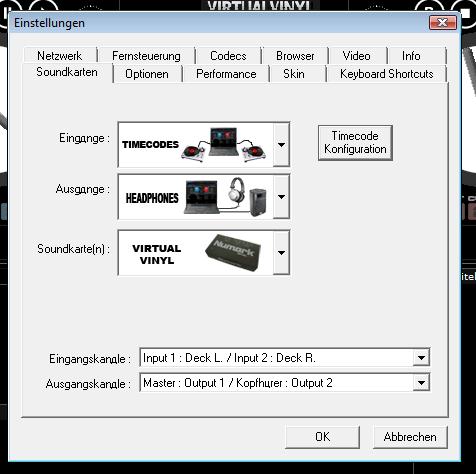This screenshot has width=476, height=474.
Task: Select the Codecs tab
Action: pyautogui.click(x=228, y=56)
